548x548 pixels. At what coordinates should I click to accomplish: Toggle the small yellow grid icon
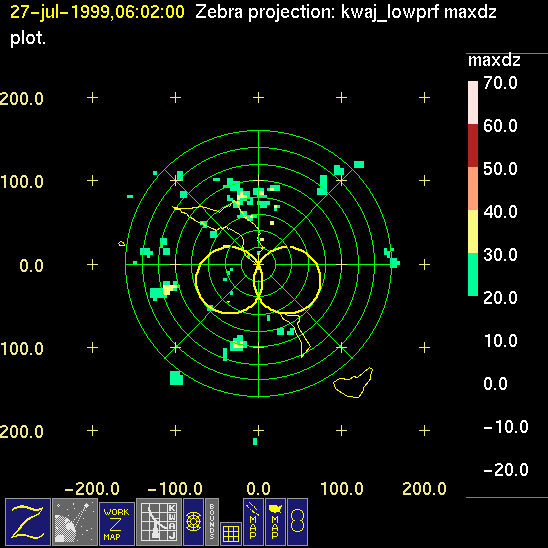click(231, 534)
